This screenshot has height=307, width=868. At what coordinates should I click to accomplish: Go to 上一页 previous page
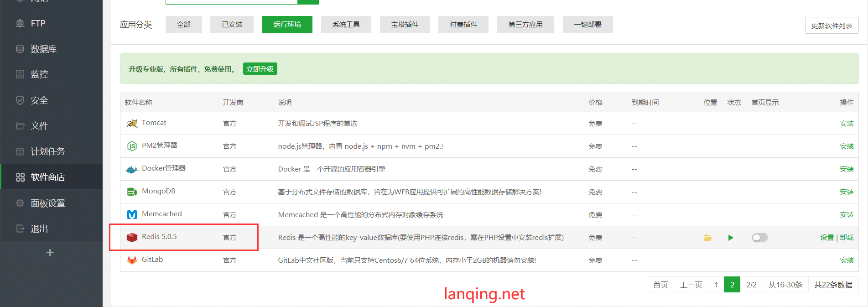[x=691, y=285]
